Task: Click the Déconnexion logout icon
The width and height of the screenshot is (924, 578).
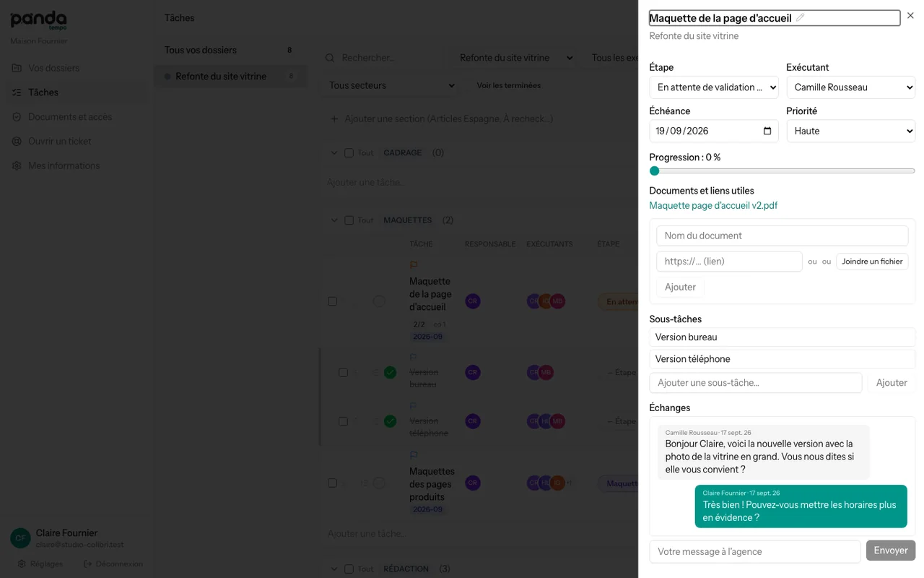Action: pos(87,564)
